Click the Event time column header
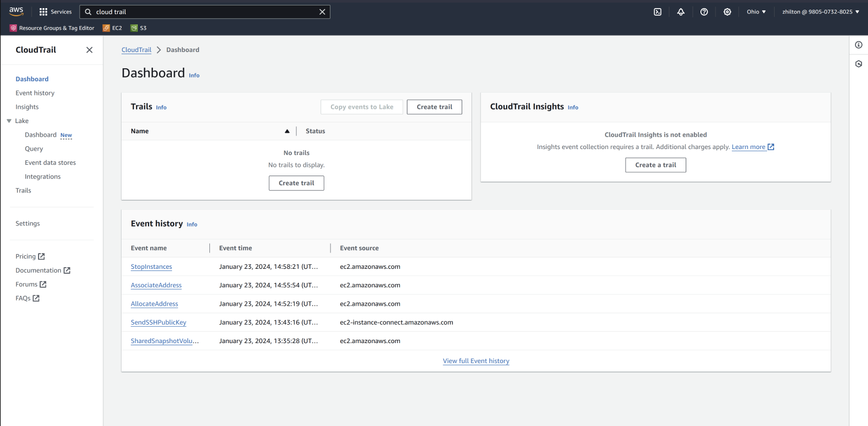The image size is (868, 426). coord(235,248)
